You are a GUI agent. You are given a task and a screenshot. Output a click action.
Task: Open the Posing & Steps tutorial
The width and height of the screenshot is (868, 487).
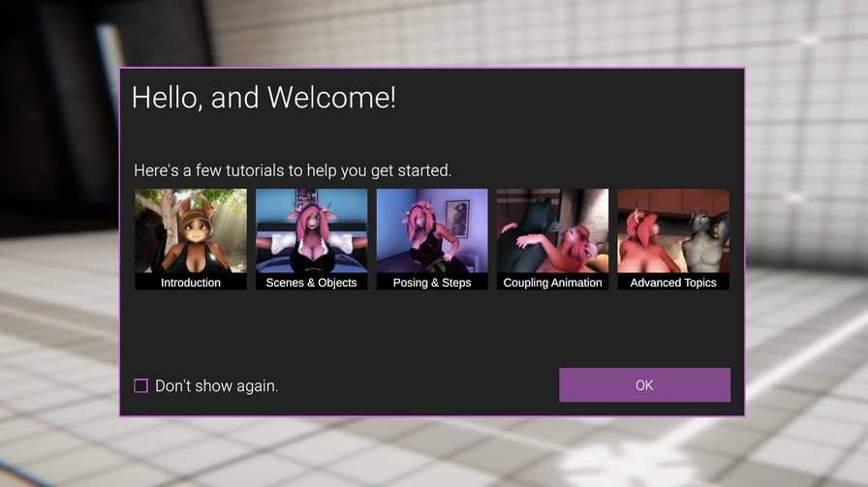[x=432, y=239]
